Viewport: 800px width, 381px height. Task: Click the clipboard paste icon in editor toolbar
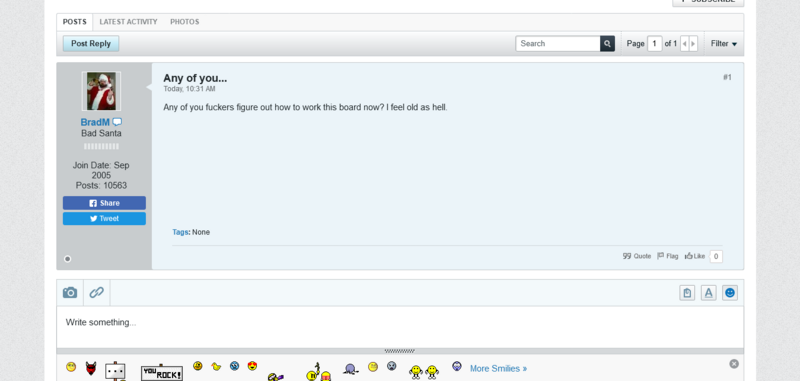[x=687, y=293]
